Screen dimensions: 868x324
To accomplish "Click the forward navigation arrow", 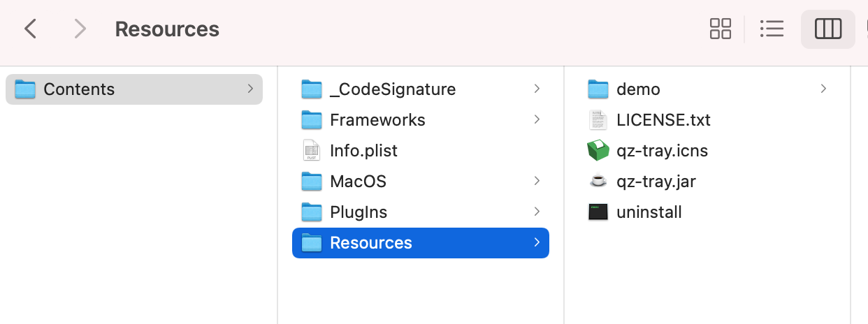I will pos(80,29).
